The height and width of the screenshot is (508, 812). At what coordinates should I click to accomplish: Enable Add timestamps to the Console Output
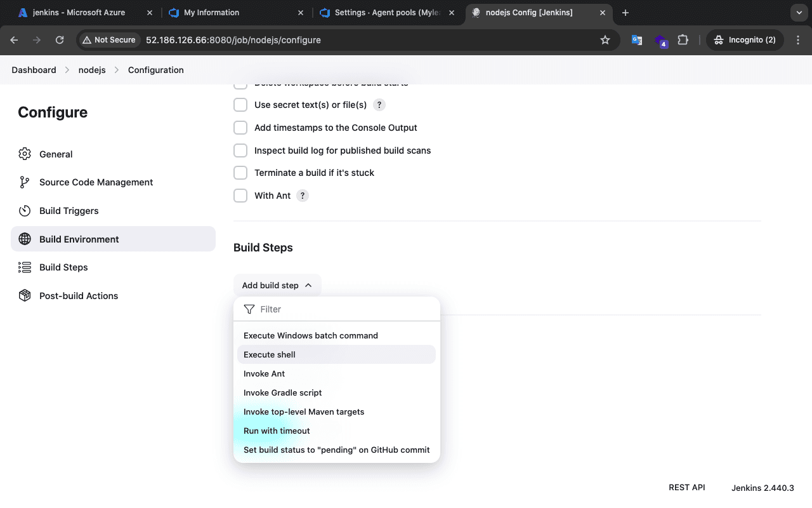click(x=240, y=128)
